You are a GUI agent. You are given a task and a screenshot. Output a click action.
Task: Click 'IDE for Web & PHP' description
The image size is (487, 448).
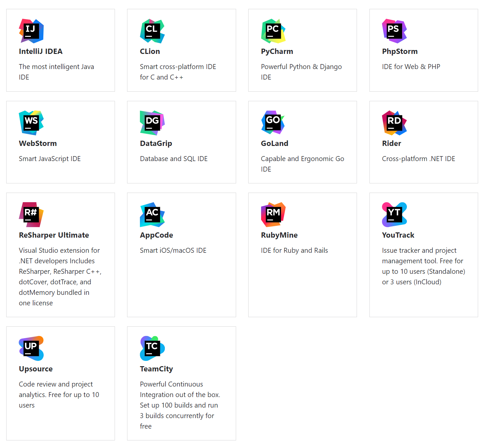pos(411,67)
